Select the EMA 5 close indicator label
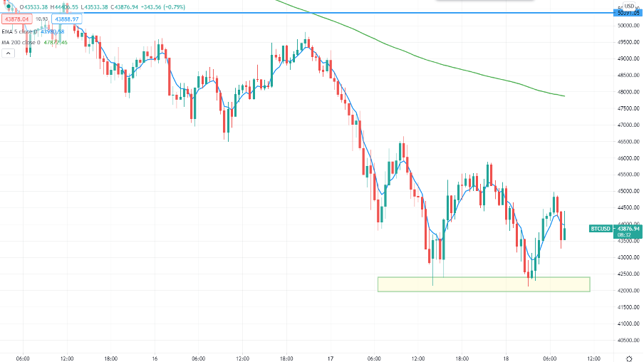 tap(19, 31)
